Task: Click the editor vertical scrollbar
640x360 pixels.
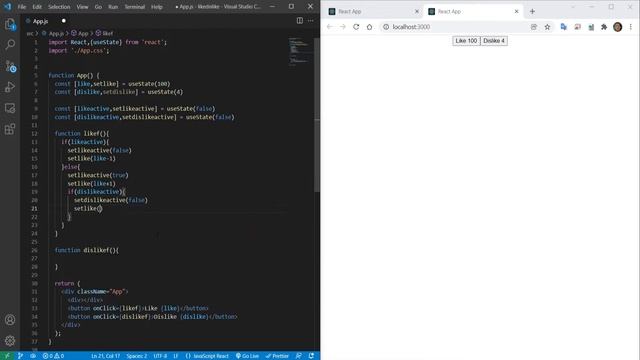Action: (x=317, y=114)
